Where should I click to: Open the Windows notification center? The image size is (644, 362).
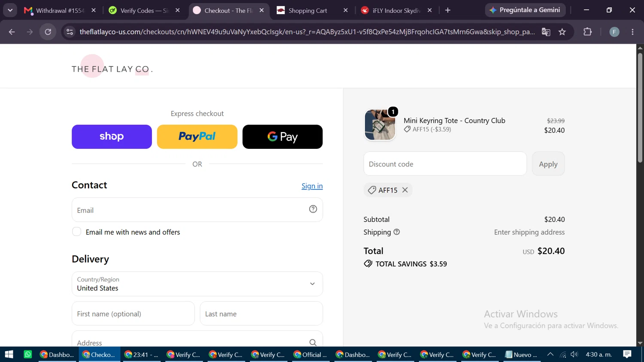(x=627, y=354)
